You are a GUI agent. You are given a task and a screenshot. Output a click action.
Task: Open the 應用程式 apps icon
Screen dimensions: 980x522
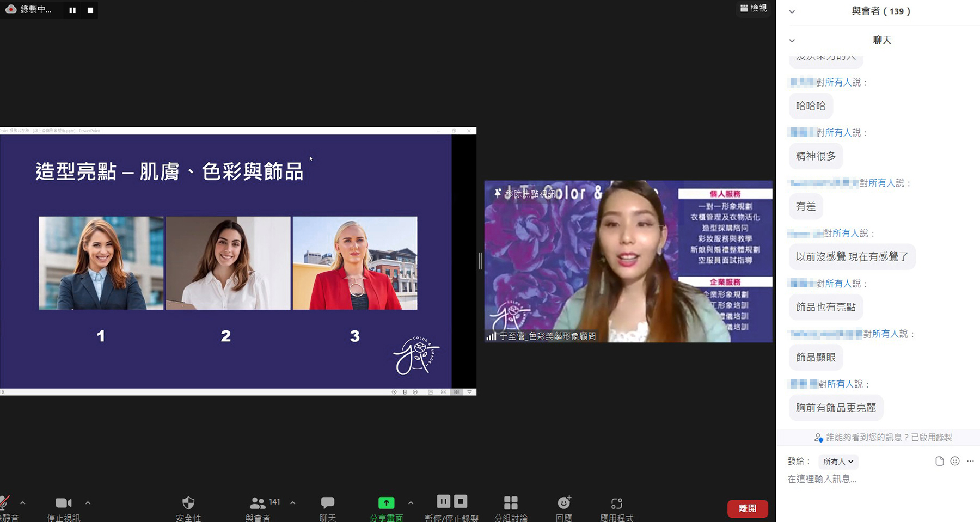coord(616,503)
